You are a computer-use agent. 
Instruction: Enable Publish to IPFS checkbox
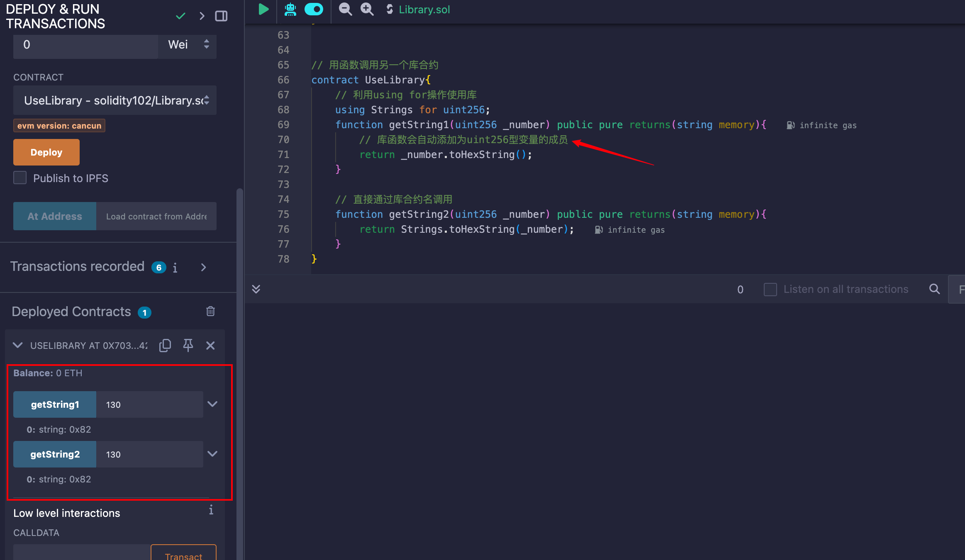pyautogui.click(x=20, y=178)
